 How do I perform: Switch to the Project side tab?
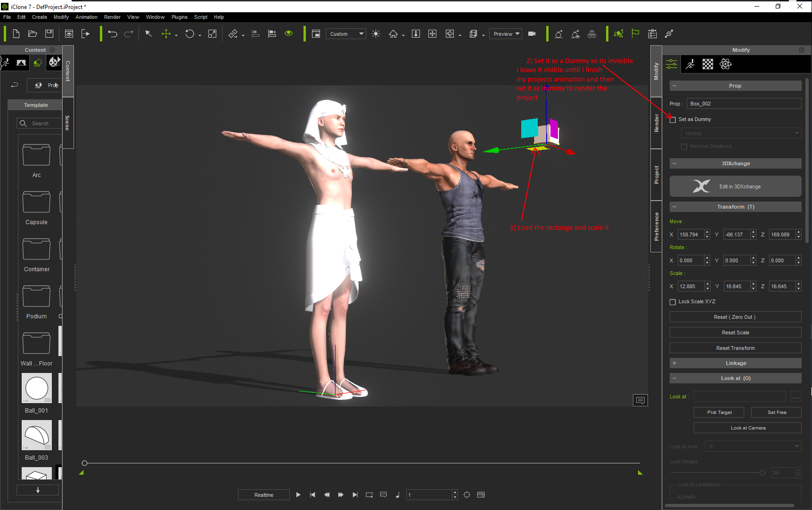[x=656, y=175]
